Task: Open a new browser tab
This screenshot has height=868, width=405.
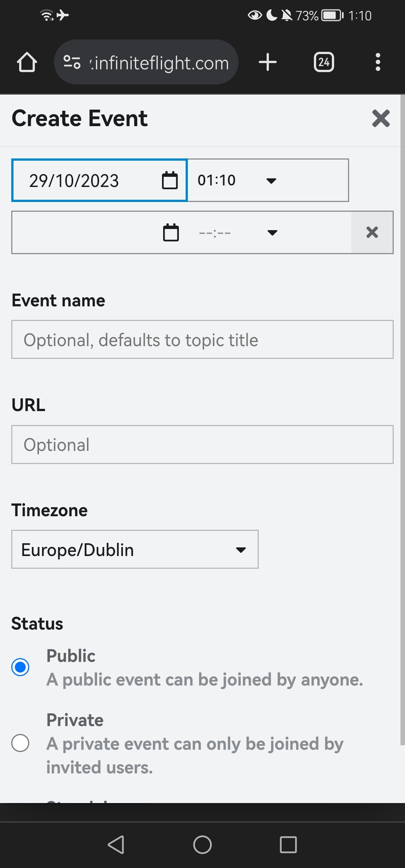Action: (x=268, y=62)
